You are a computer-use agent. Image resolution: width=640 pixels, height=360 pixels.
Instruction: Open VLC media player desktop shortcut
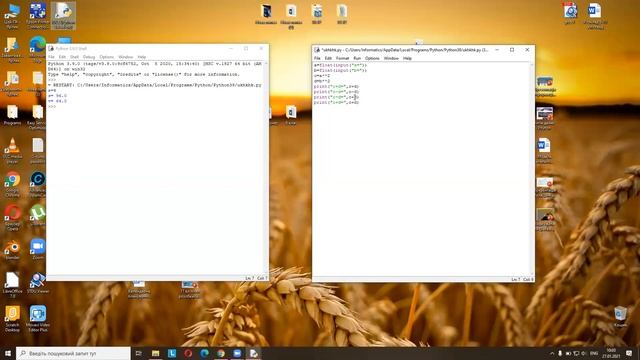[12, 149]
